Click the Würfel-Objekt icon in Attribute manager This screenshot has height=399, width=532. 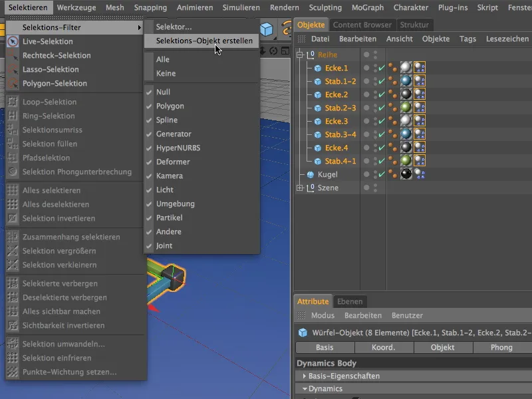[x=303, y=332]
